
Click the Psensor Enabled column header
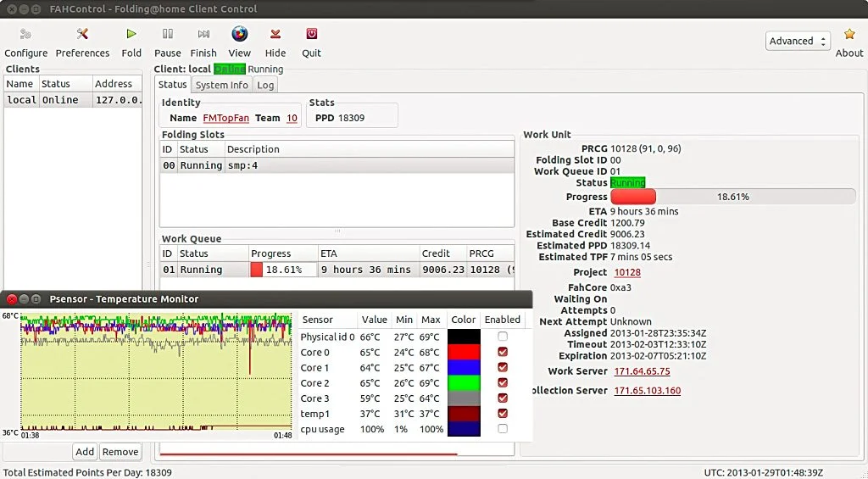[x=502, y=320]
